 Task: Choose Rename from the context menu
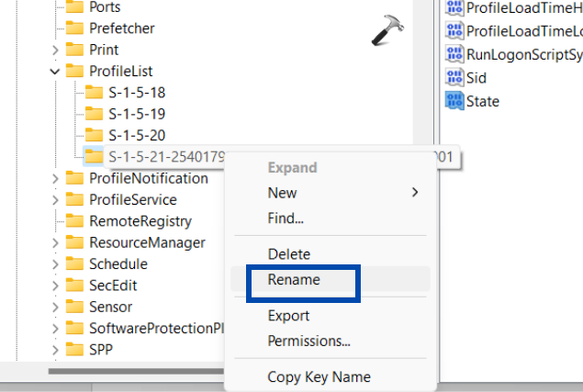331,279
